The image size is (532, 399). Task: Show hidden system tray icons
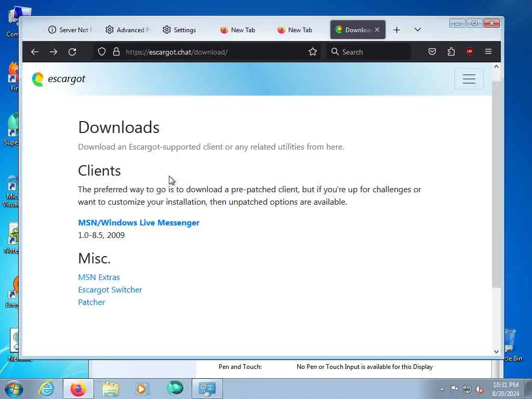(442, 389)
